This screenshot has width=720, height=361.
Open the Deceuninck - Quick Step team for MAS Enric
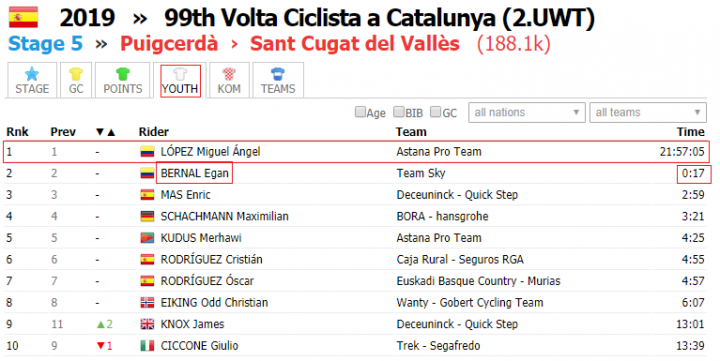point(457,195)
